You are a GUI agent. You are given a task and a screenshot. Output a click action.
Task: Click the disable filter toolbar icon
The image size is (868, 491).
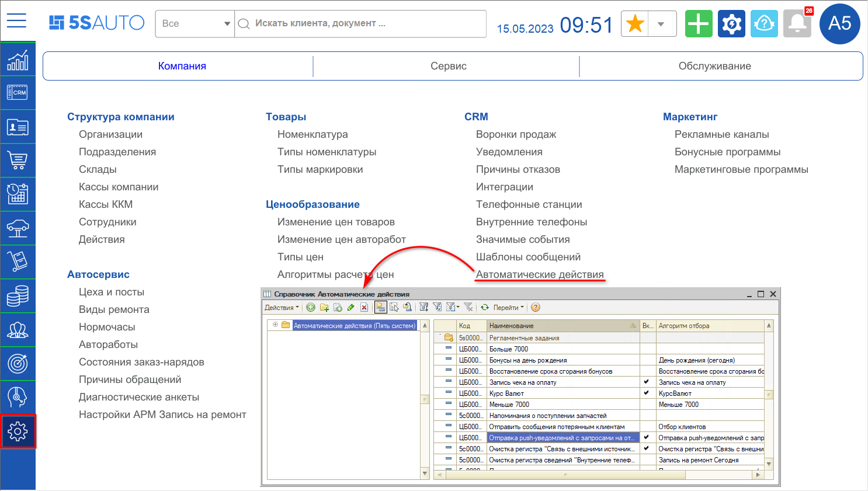pos(468,307)
